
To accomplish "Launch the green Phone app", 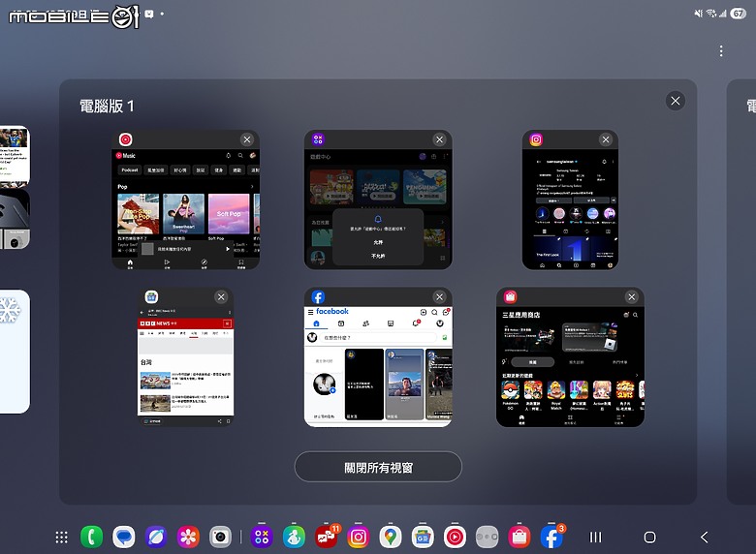I will [x=92, y=538].
